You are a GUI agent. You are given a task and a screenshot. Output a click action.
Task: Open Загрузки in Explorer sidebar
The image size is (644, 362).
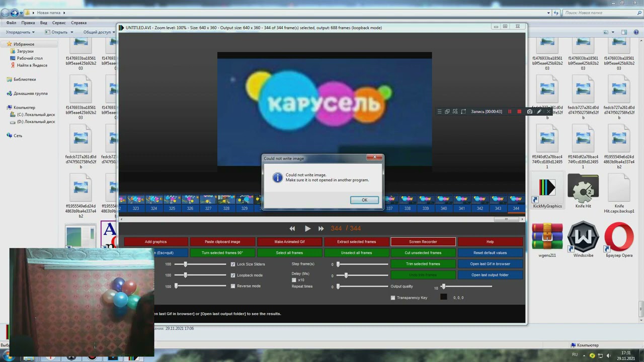coord(25,51)
